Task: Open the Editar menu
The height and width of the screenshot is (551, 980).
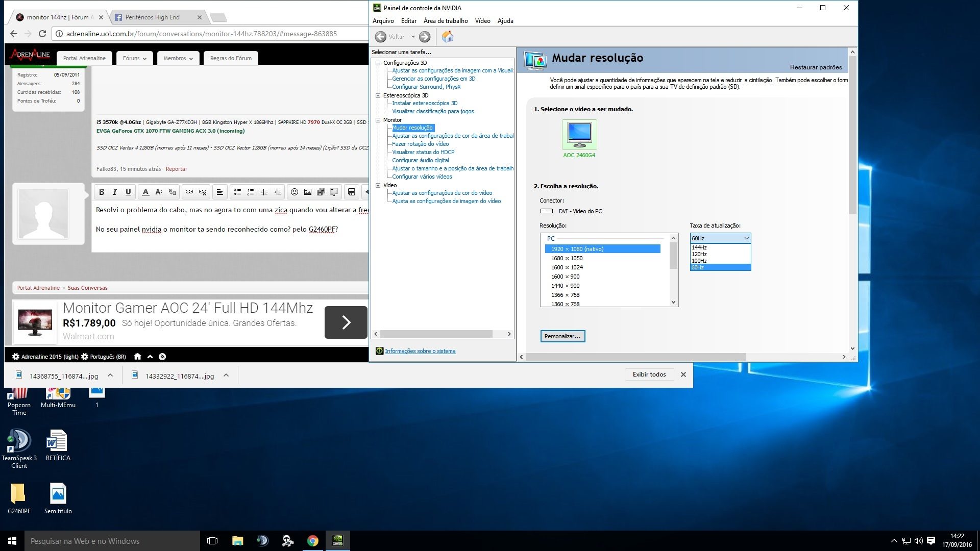Action: click(408, 21)
